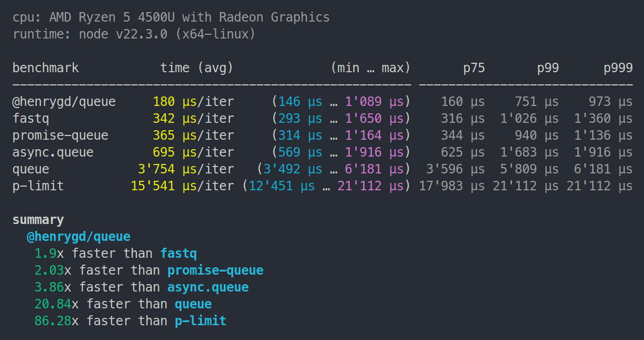The width and height of the screenshot is (644, 340).
Task: Select the 15'541 µs/iter average value
Action: pos(182,186)
